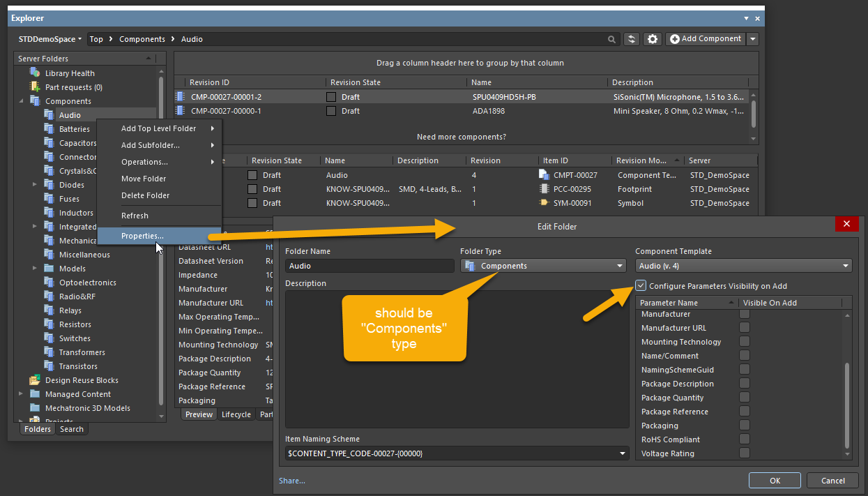Uncheck Configure Parameters Visibility on Add
Screen dimensions: 868x496
(x=641, y=285)
